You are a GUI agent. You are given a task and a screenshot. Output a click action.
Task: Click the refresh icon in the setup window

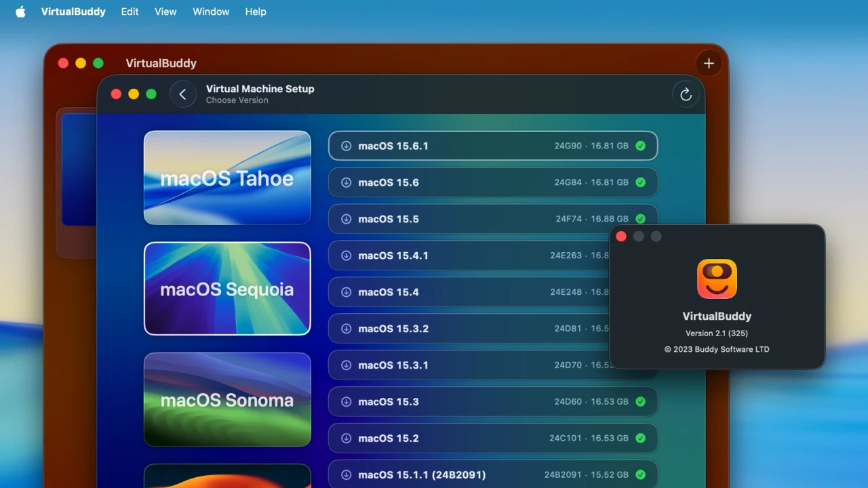click(686, 94)
